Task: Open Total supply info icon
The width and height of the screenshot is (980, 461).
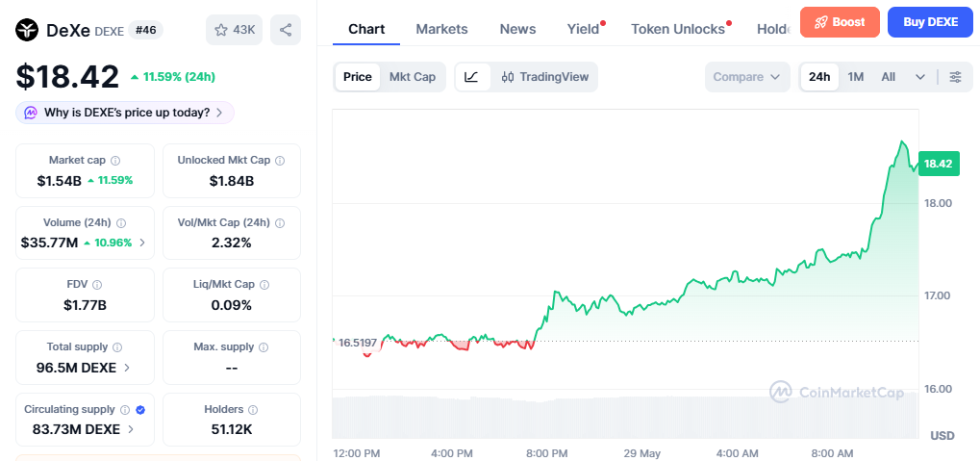Action: [x=117, y=347]
